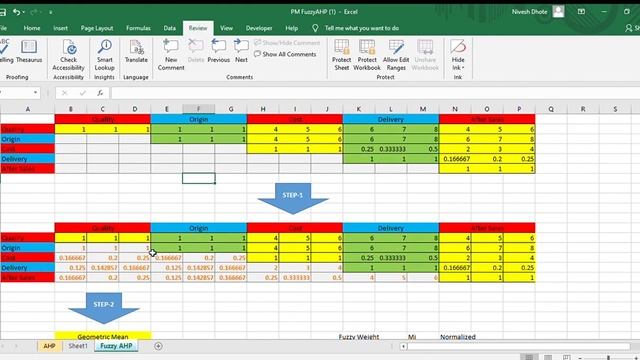The height and width of the screenshot is (360, 640).
Task: Click the Fuzzy Weight label cell
Action: 359,337
